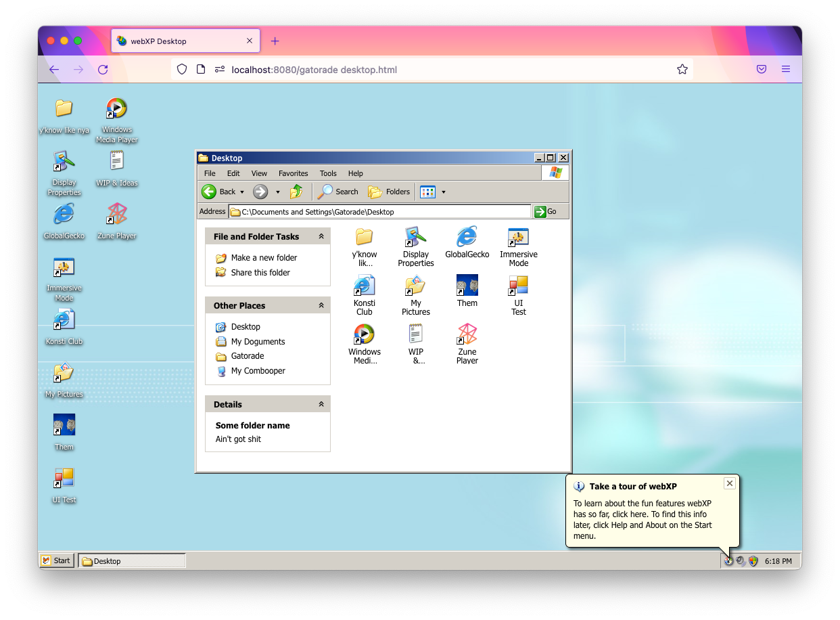The height and width of the screenshot is (620, 840).
Task: Select GlobalGecko icon in folder view
Action: click(x=467, y=238)
